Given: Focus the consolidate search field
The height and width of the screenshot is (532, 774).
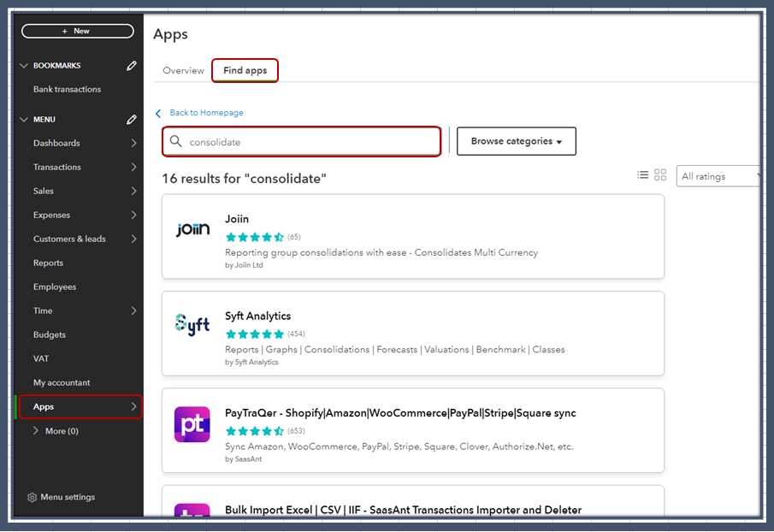Looking at the screenshot, I should click(302, 142).
